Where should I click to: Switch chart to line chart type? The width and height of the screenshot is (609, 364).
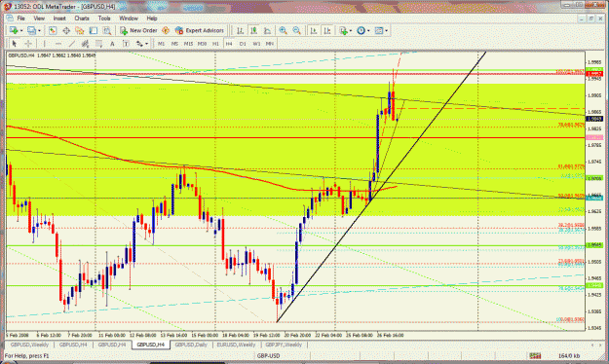pos(267,30)
